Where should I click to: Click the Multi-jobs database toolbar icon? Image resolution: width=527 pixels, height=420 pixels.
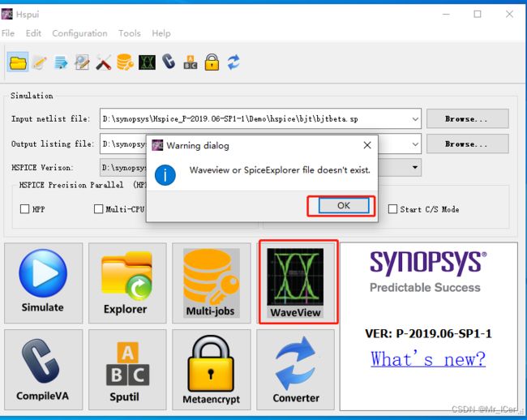pyautogui.click(x=125, y=62)
